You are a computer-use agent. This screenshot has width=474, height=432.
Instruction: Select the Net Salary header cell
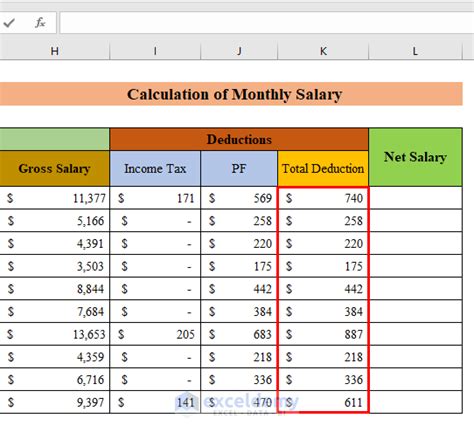[x=415, y=157]
